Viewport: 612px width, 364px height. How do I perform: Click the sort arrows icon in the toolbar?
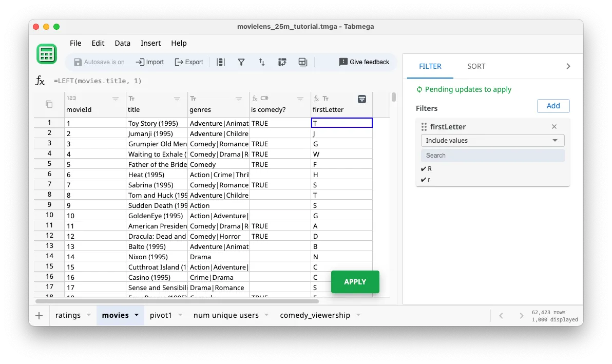[x=262, y=62]
